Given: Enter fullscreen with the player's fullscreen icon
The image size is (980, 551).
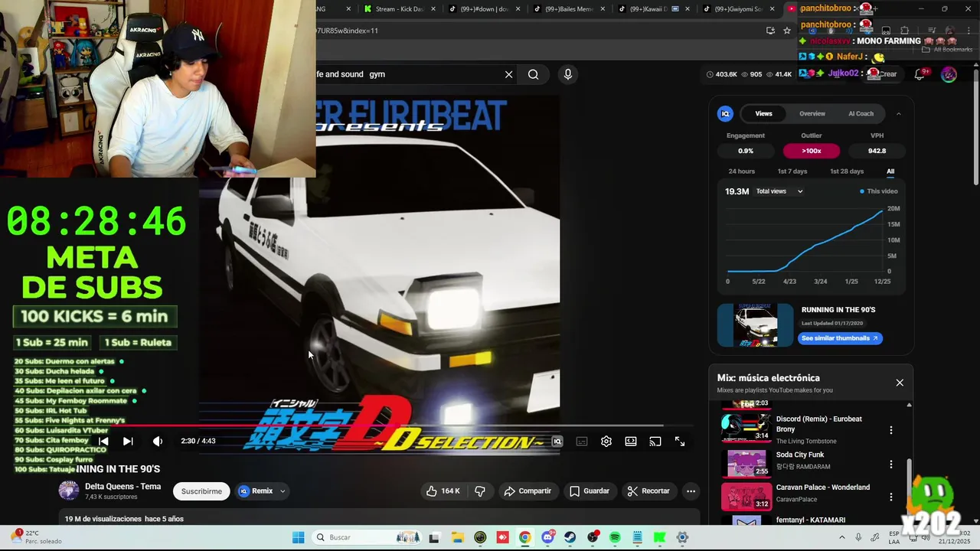Looking at the screenshot, I should pos(680,442).
